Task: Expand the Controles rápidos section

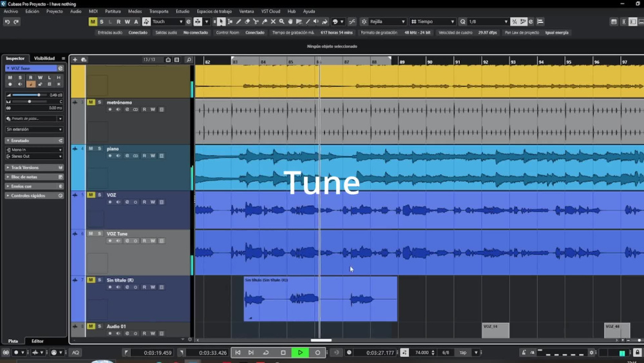Action: coord(34,195)
